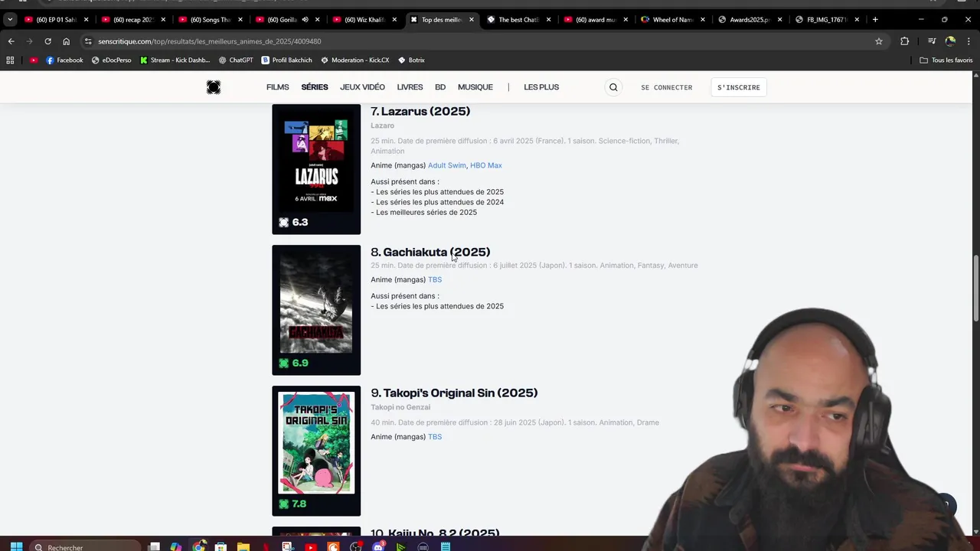Open the apps grid in bookmarks bar

[10, 60]
